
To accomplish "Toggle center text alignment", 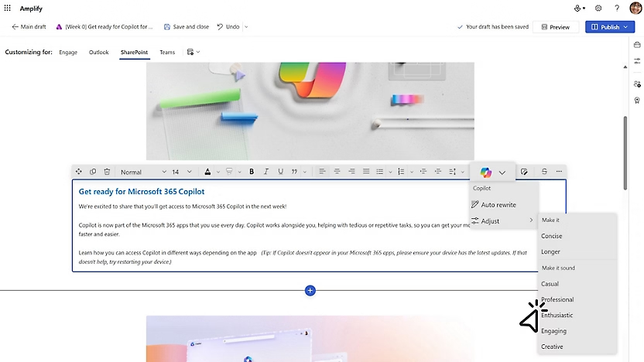I will 337,172.
